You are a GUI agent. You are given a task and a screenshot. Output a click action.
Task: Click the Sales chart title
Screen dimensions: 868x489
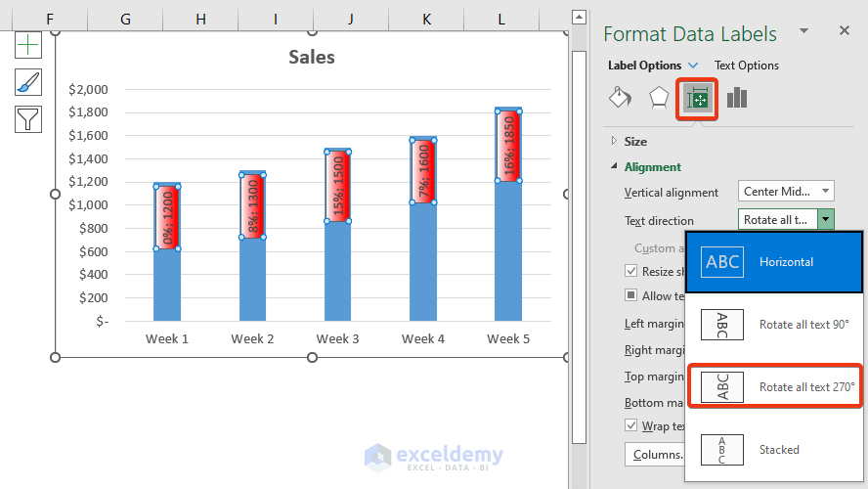coord(312,57)
